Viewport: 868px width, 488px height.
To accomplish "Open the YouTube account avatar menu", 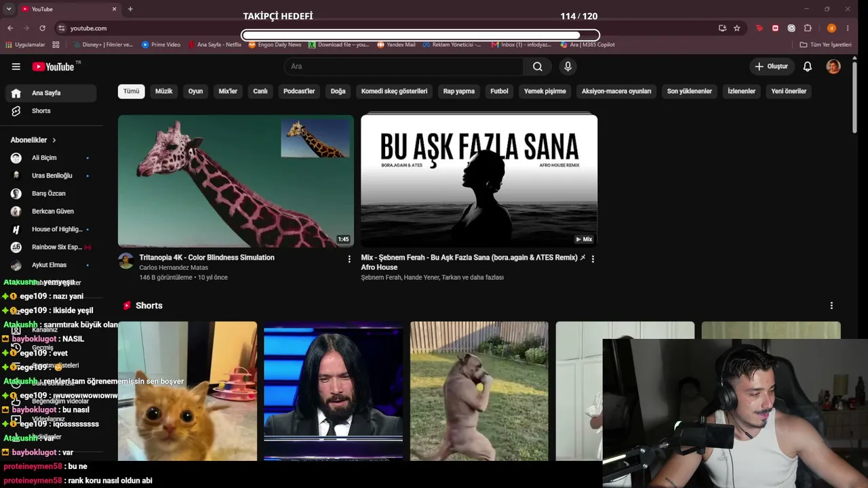I will tap(833, 66).
